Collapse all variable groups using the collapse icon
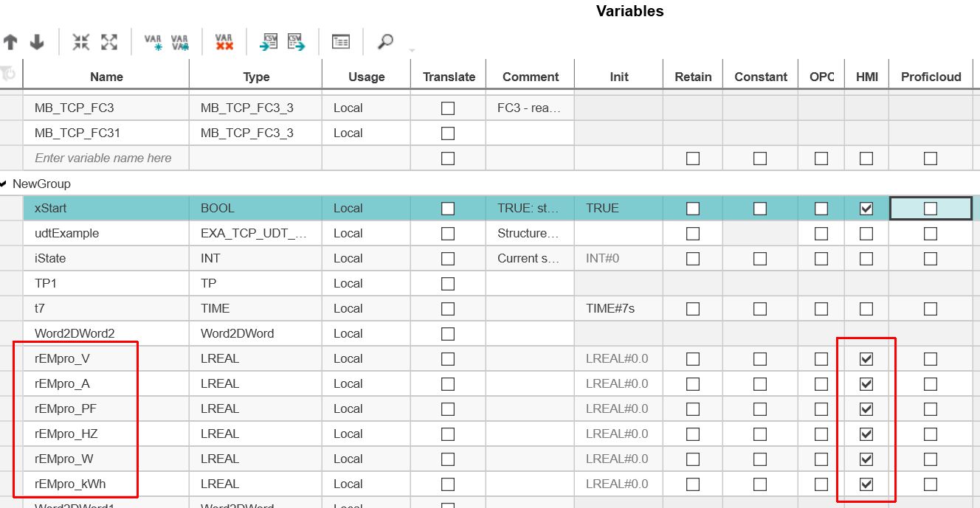This screenshot has width=980, height=508. click(81, 41)
